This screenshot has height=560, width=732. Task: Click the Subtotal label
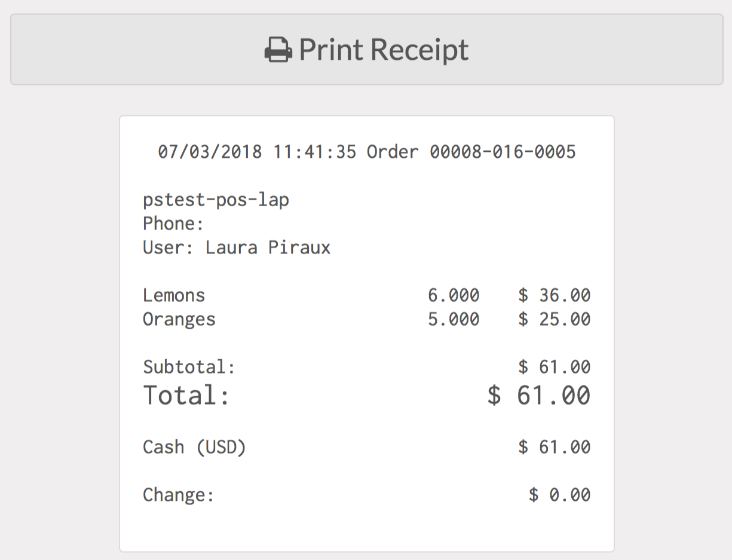click(x=189, y=367)
